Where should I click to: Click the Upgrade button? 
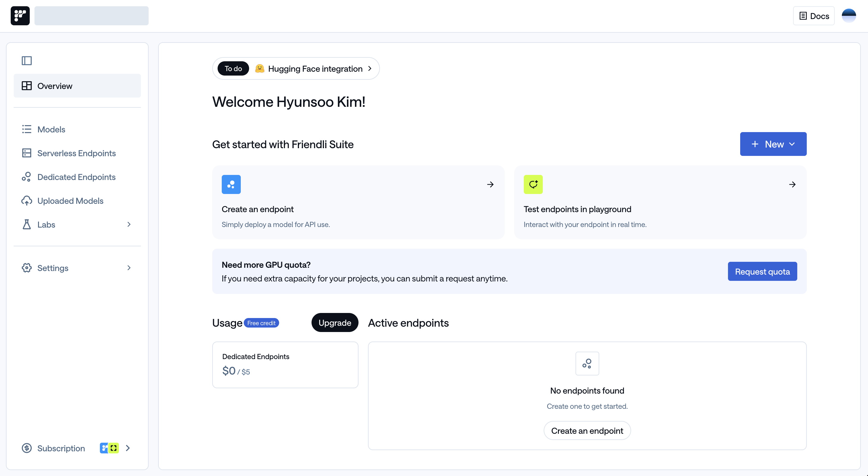(x=335, y=322)
